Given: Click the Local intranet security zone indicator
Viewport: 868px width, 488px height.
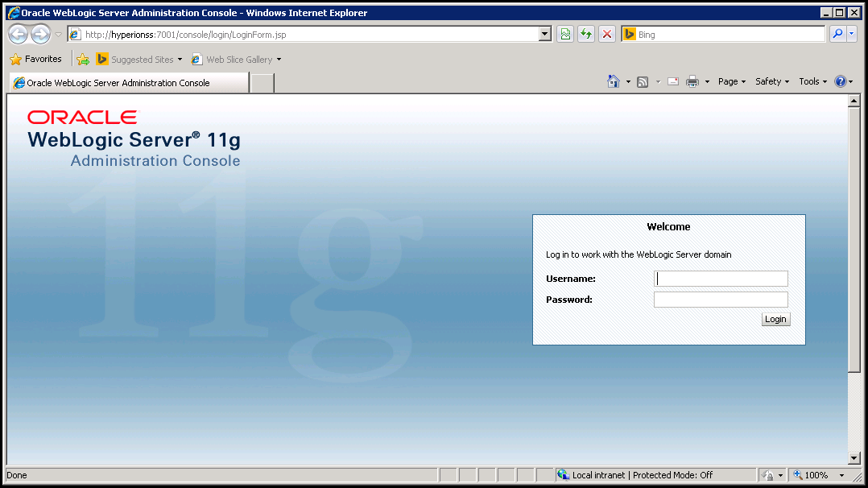Looking at the screenshot, I should pyautogui.click(x=635, y=475).
